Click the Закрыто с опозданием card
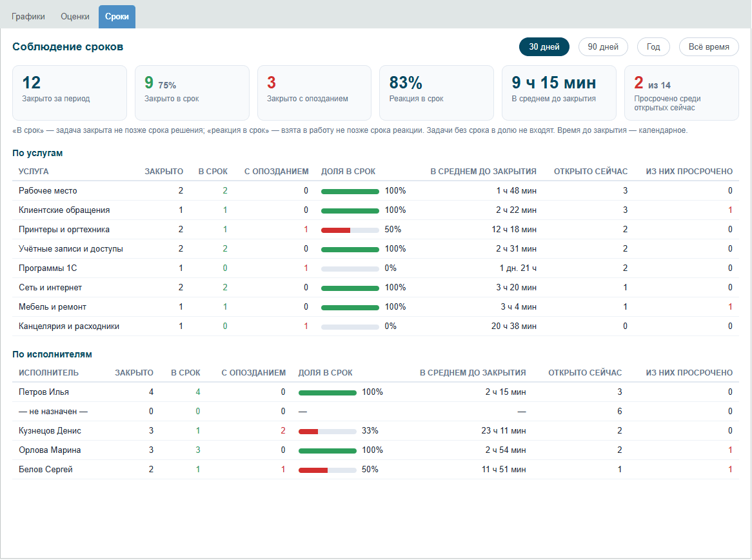Viewport: 752px width, 560px height. pos(314,93)
